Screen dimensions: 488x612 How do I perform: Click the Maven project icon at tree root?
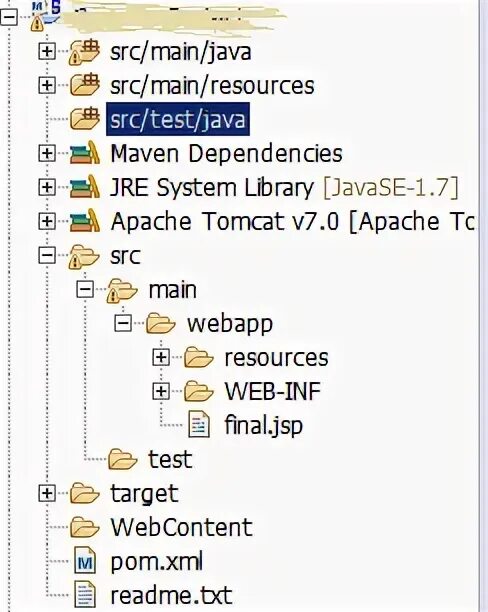click(x=43, y=16)
